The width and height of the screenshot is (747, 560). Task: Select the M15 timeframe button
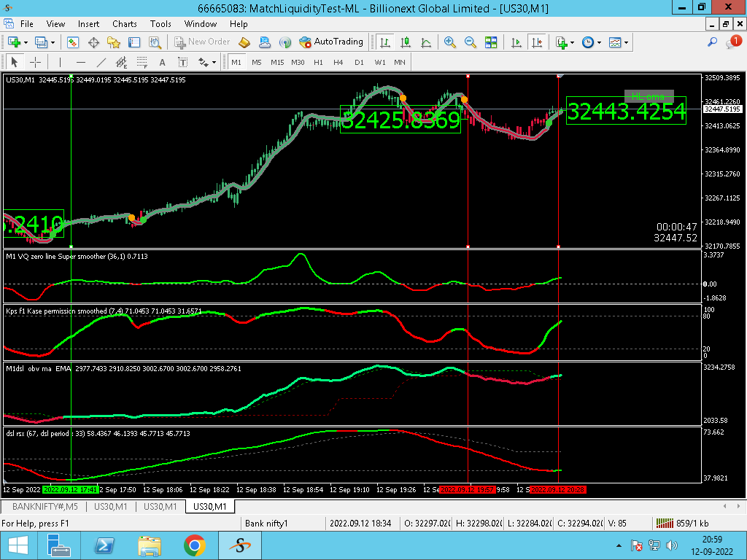277,62
